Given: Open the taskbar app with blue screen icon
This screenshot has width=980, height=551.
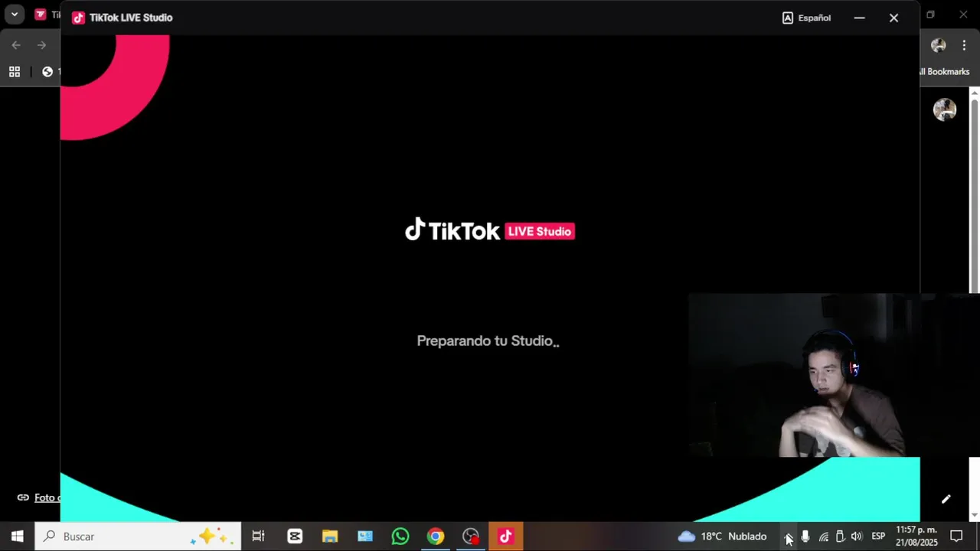Looking at the screenshot, I should click(365, 536).
